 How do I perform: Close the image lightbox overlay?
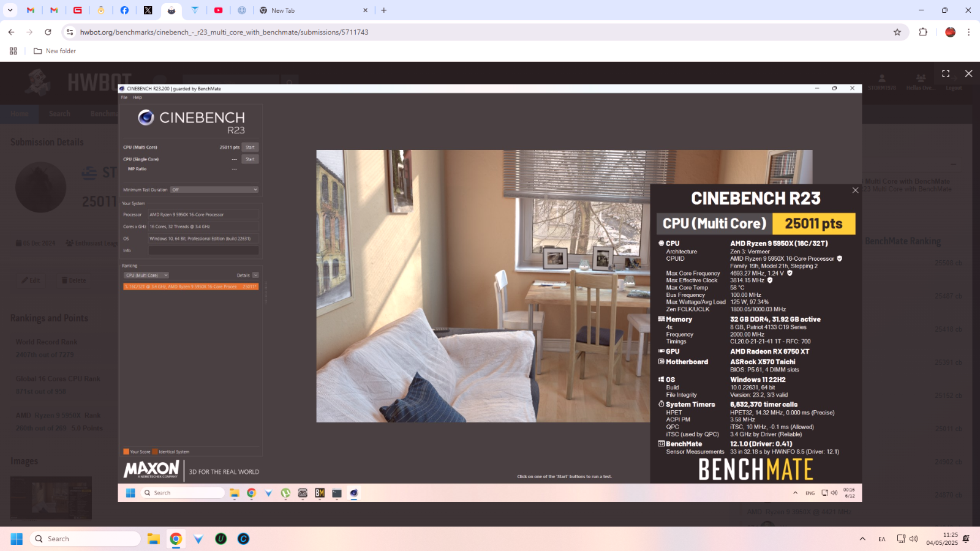[968, 73]
